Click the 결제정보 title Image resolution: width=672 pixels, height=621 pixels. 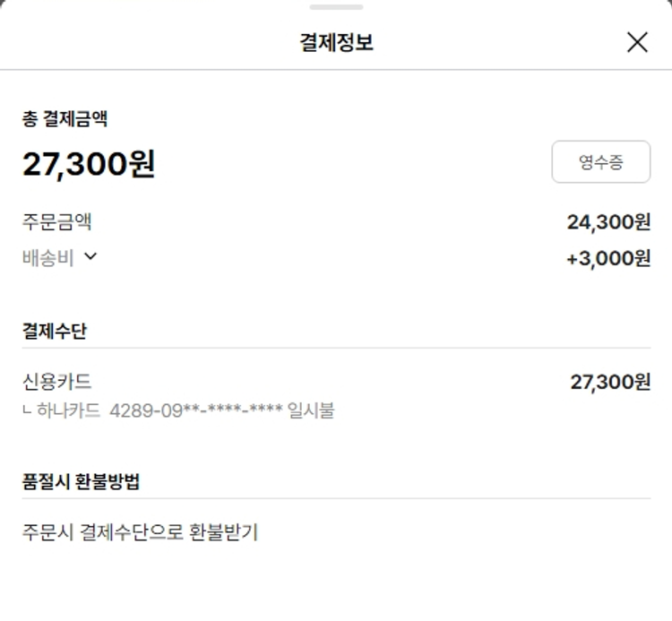click(336, 42)
